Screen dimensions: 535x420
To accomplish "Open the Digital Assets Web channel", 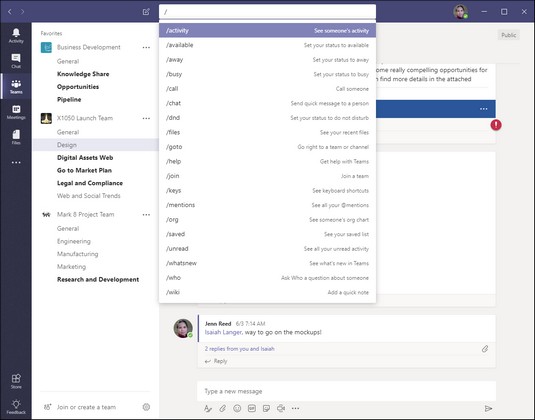I will click(x=85, y=158).
